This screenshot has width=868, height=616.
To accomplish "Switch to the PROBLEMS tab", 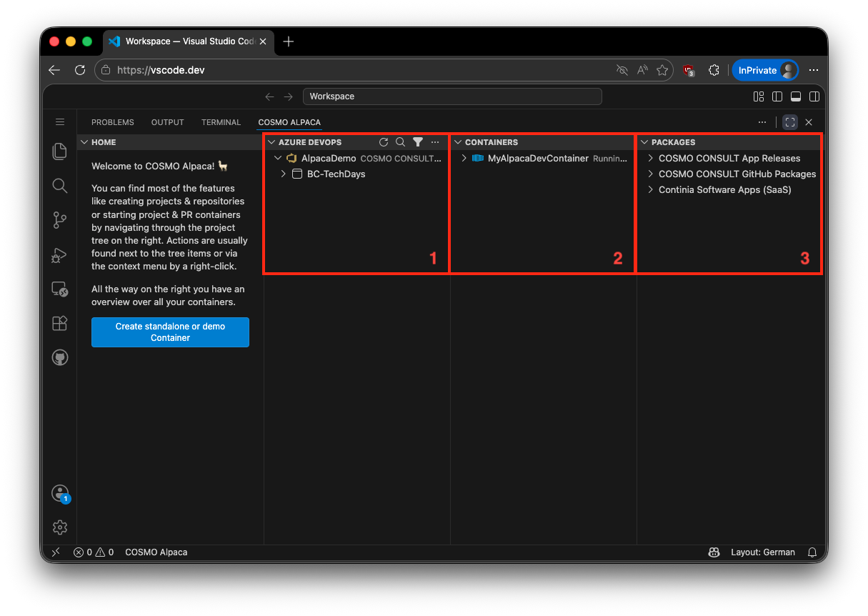I will (x=113, y=122).
